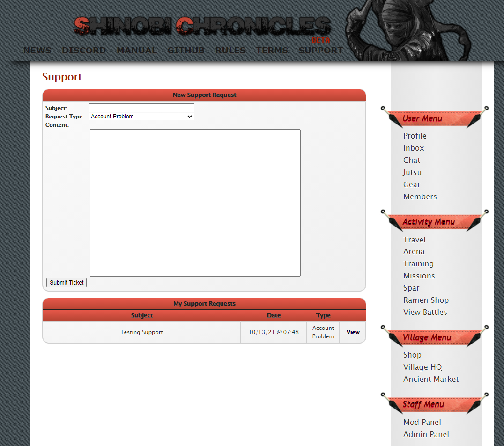Viewport: 504px width, 446px height.
Task: Open the DISCORD page
Action: [x=84, y=50]
